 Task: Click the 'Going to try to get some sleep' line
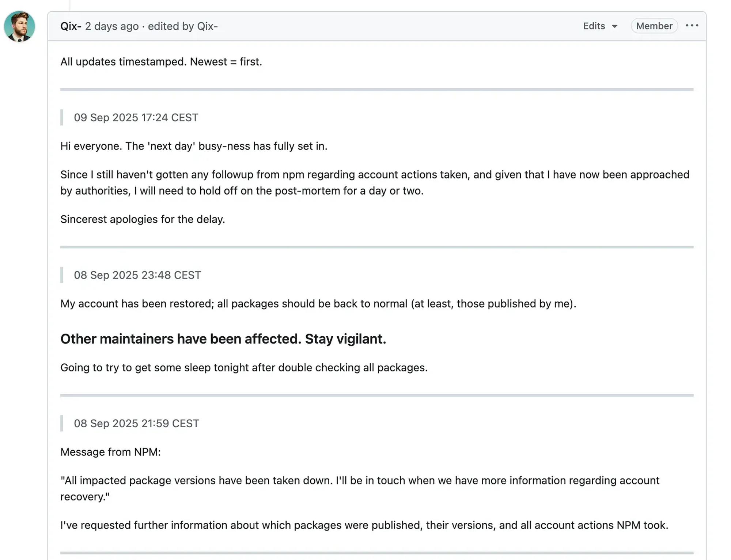click(x=244, y=368)
